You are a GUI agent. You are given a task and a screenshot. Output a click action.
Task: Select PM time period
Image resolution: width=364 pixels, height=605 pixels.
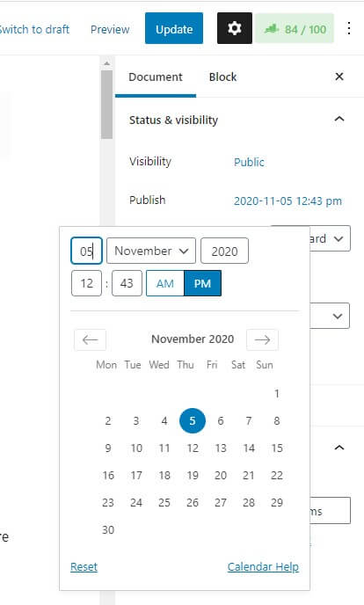[202, 283]
